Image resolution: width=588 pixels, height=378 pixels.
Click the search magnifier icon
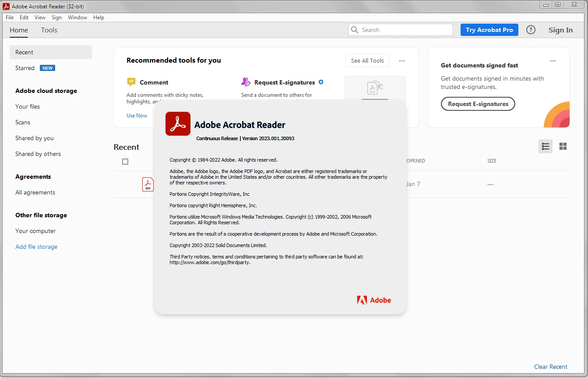pos(355,30)
